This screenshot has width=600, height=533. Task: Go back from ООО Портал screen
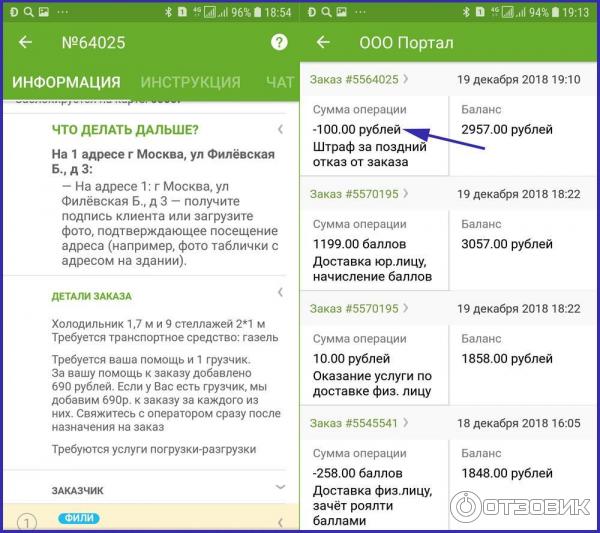point(323,42)
